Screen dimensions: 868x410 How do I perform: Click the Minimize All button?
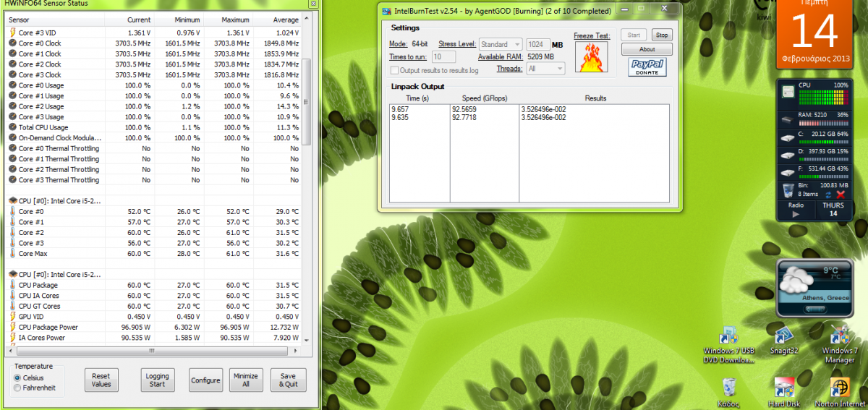(246, 380)
